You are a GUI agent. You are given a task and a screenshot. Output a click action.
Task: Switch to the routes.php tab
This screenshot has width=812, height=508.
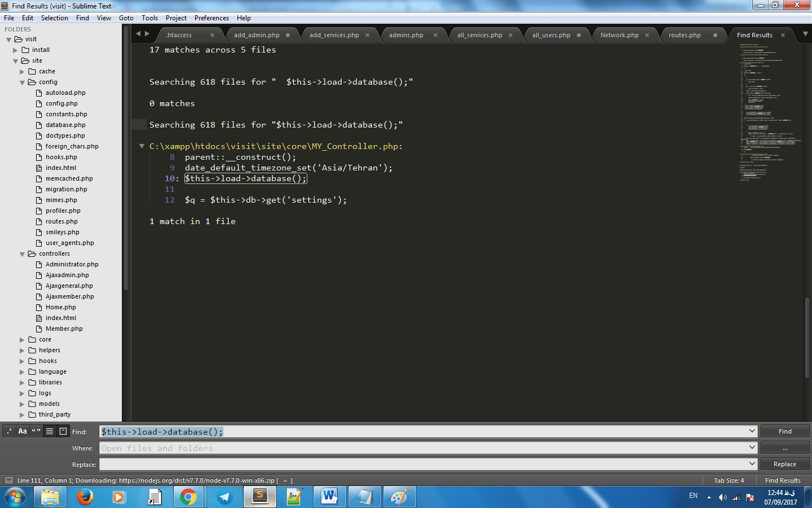pos(685,35)
